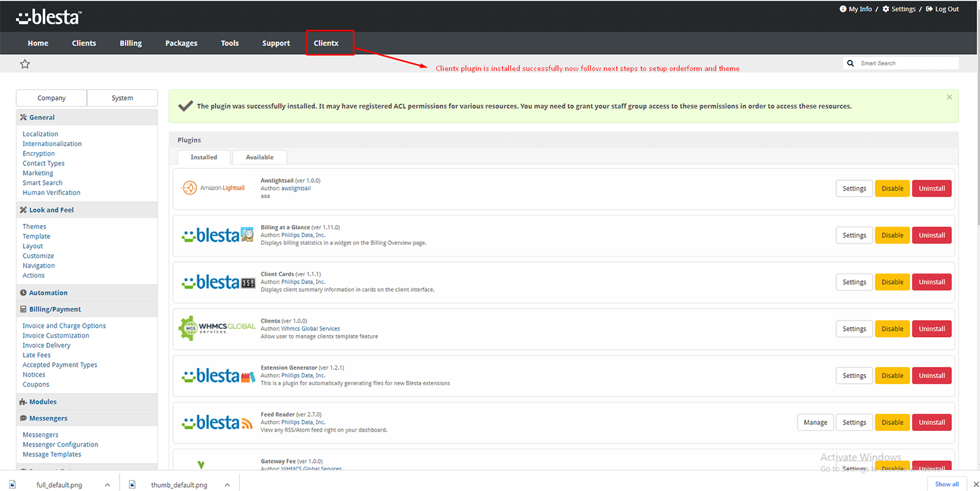
Task: Select the System settings tab
Action: click(x=122, y=98)
